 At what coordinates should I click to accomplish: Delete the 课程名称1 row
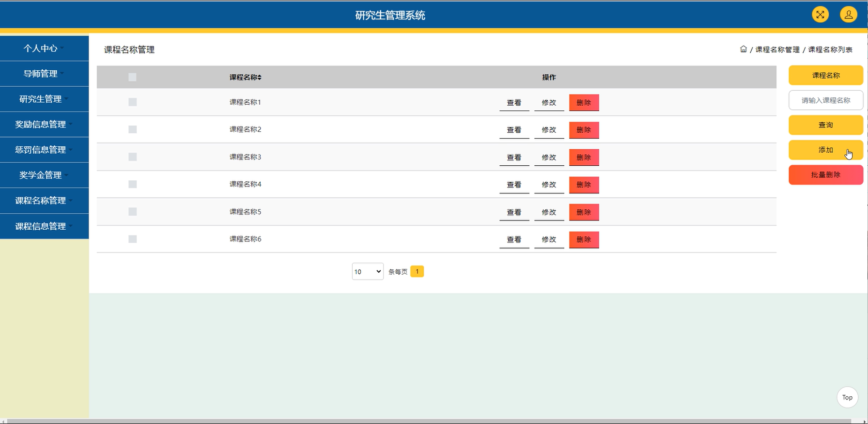(584, 103)
